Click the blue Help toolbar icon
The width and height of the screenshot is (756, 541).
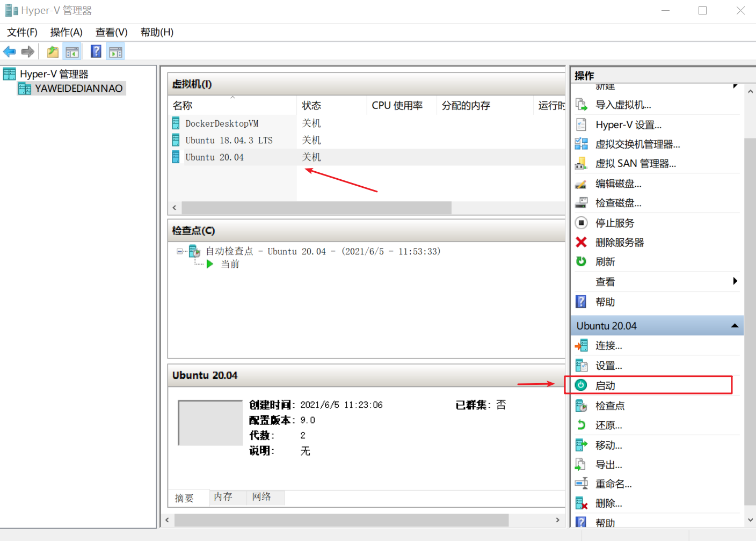pos(96,52)
